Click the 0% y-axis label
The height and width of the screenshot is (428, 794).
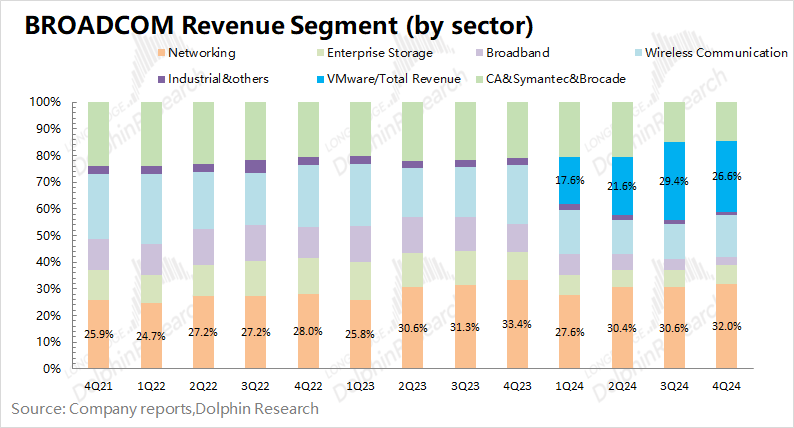click(52, 369)
